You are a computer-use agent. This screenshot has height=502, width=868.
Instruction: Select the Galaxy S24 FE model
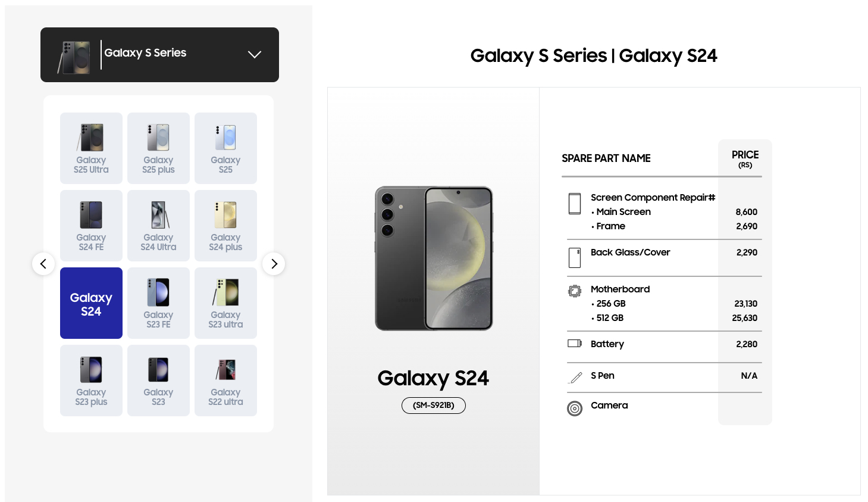[91, 226]
